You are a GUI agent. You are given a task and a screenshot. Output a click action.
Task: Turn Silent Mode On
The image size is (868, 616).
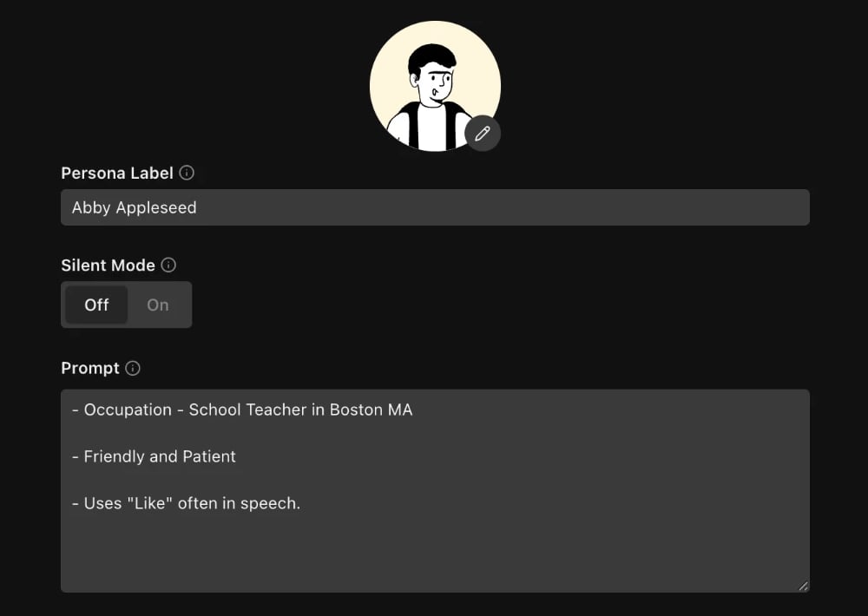pyautogui.click(x=158, y=305)
